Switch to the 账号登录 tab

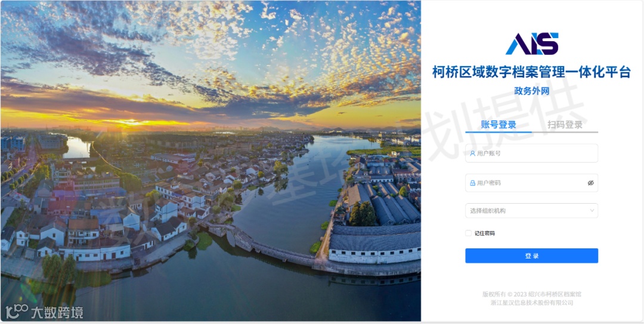(499, 124)
